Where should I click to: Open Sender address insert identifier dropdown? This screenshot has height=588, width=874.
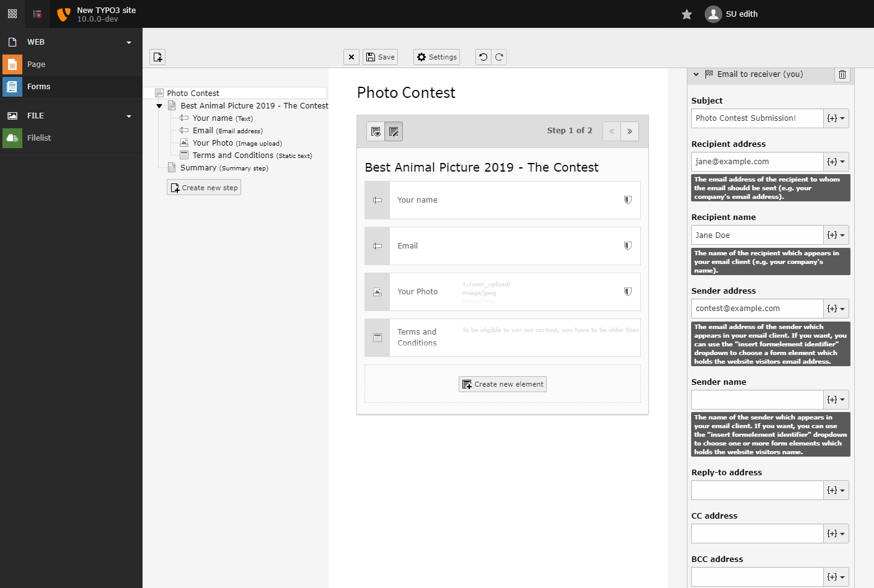836,309
